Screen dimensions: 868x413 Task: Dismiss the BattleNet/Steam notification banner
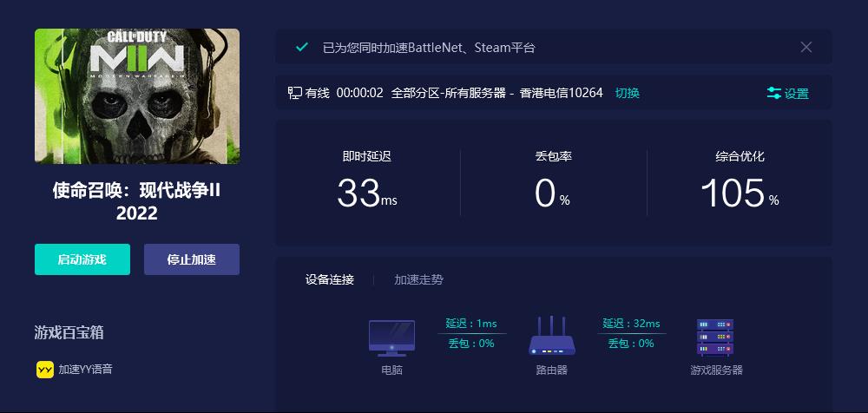pyautogui.click(x=806, y=47)
